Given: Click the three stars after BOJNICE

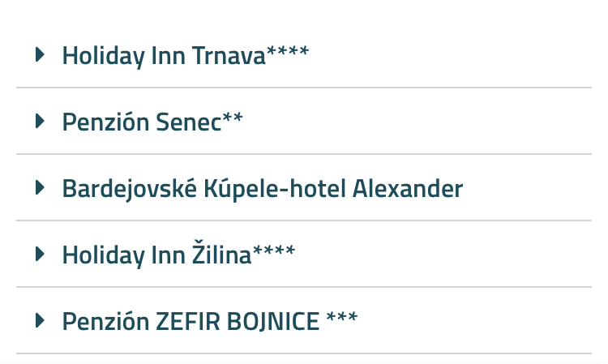Looking at the screenshot, I should tap(342, 319).
